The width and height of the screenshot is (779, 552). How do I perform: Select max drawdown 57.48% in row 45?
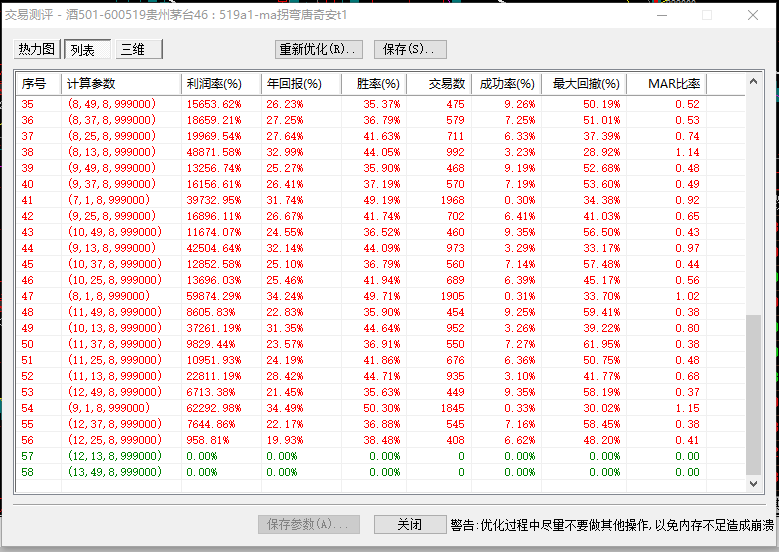coord(602,264)
